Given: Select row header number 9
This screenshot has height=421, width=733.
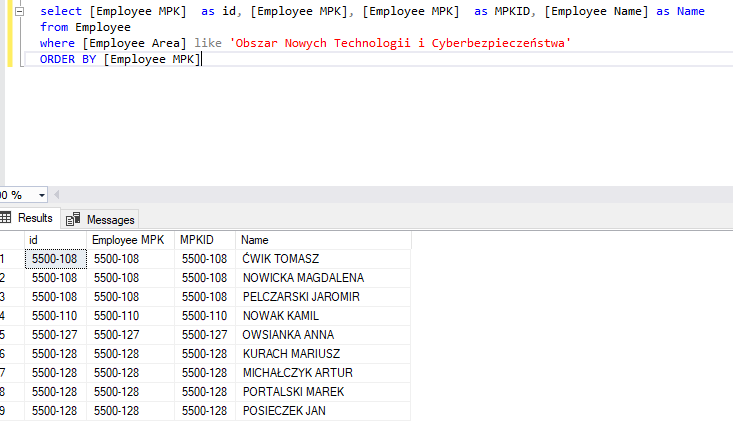Looking at the screenshot, I should click(12, 411).
